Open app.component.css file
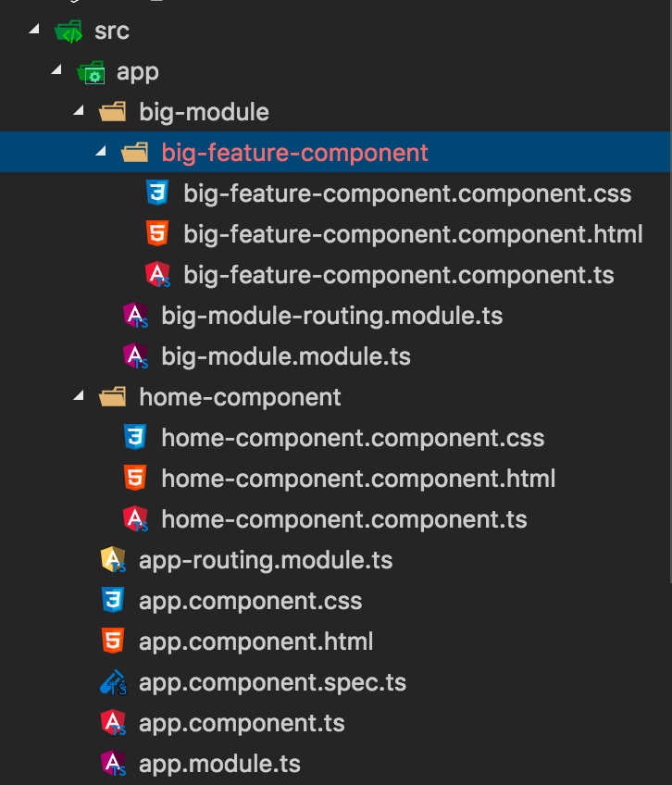 point(250,601)
